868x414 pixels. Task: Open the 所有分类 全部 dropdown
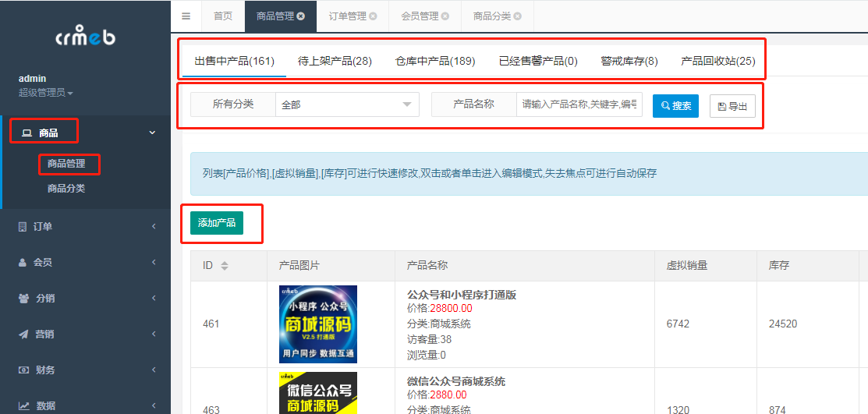pyautogui.click(x=347, y=104)
